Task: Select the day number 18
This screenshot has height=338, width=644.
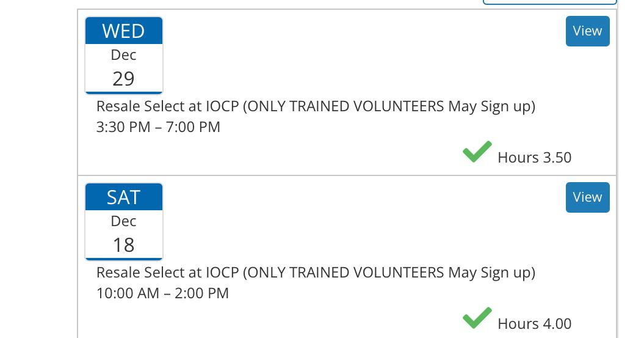Action: [123, 245]
